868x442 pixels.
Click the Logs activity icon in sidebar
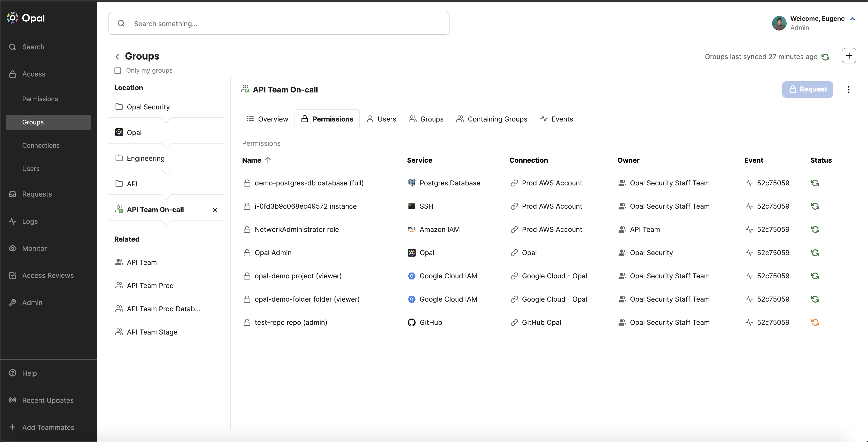click(12, 221)
